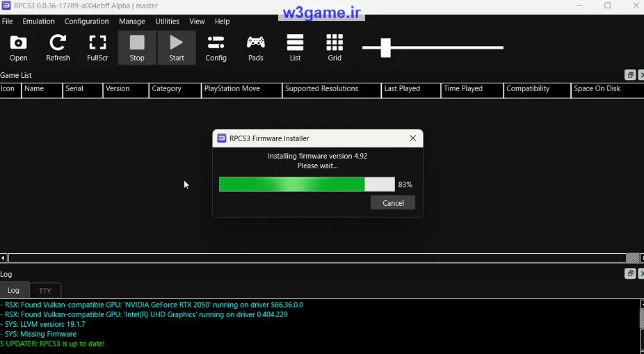Start emulation with the Start icon
The image size is (644, 354).
[177, 48]
